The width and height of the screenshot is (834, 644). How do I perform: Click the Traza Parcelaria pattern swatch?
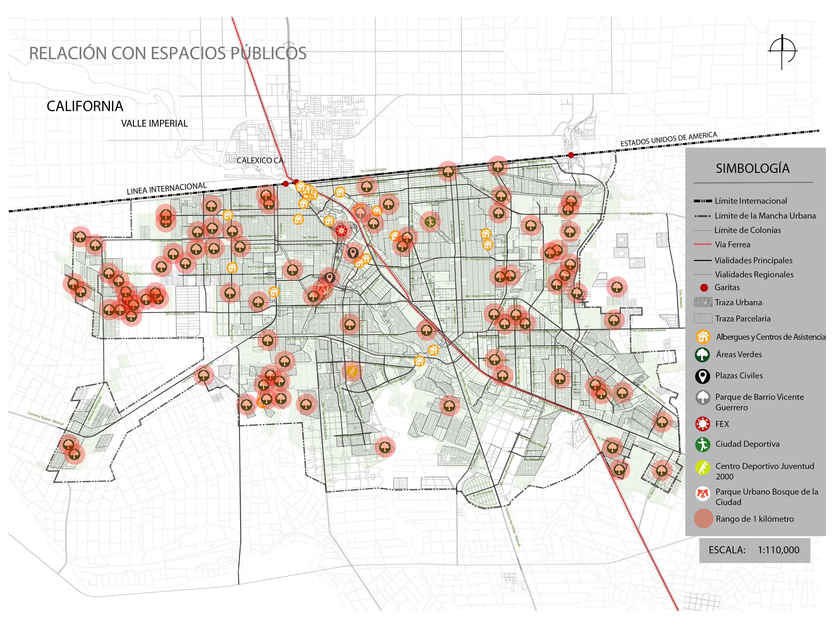click(x=703, y=318)
